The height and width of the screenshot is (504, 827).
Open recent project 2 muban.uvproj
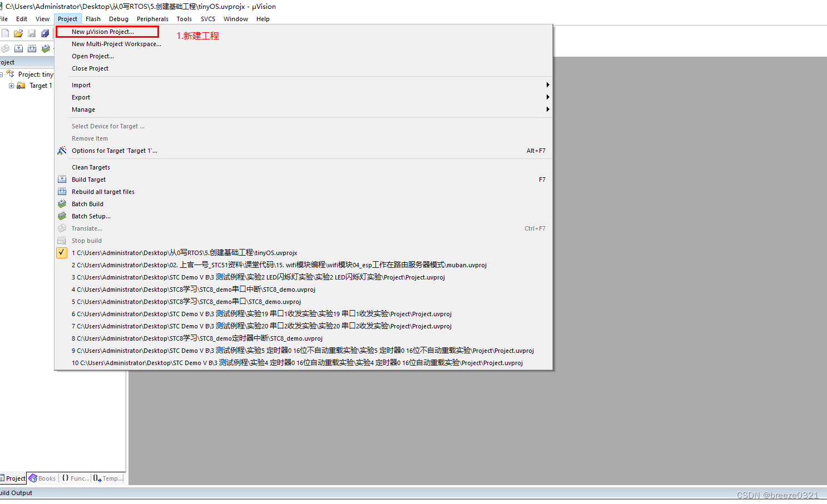(304, 265)
